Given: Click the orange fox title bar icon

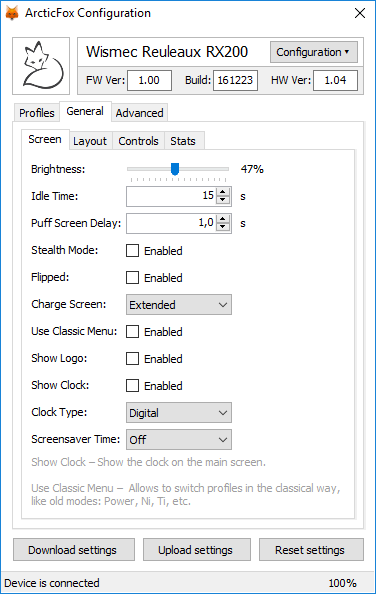Looking at the screenshot, I should point(12,13).
